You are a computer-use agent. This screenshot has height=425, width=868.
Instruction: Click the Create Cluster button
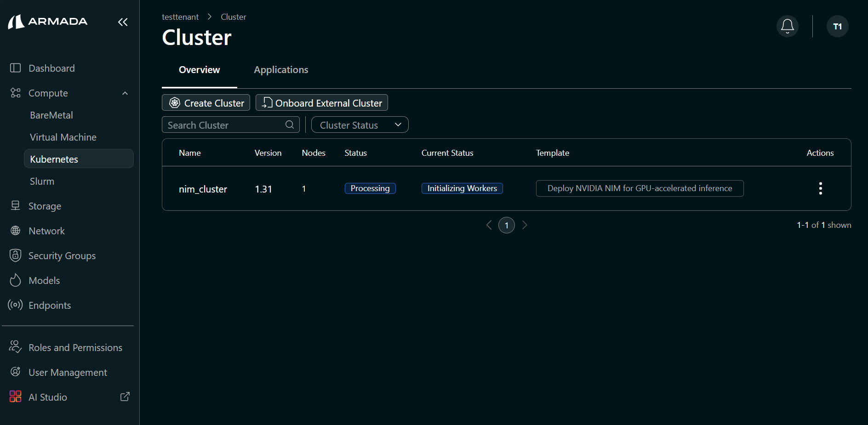pyautogui.click(x=206, y=102)
